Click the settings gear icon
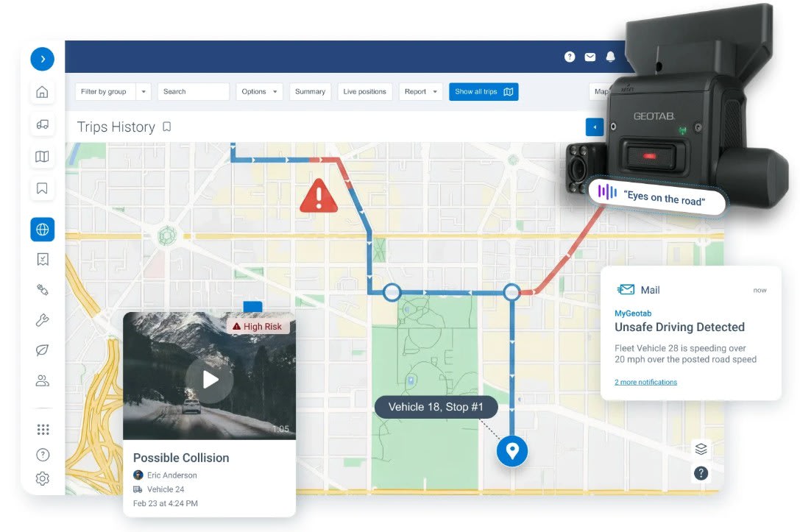800x532 pixels. point(42,479)
